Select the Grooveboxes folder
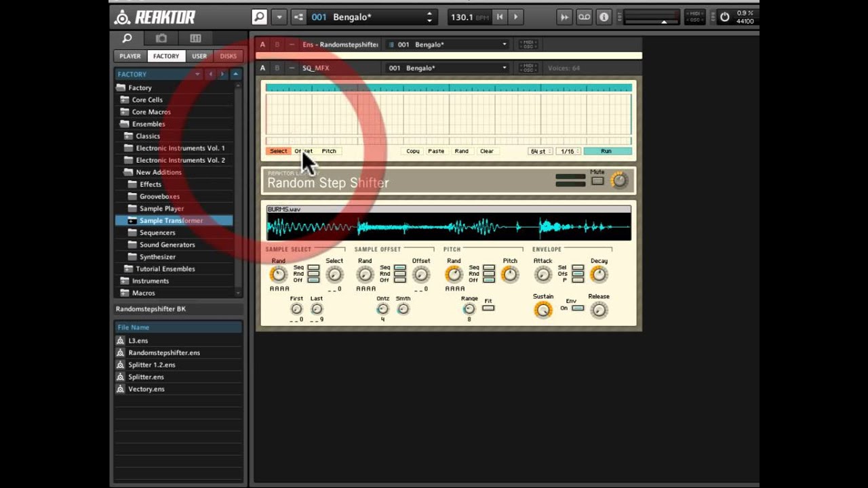The width and height of the screenshot is (868, 488). [159, 197]
